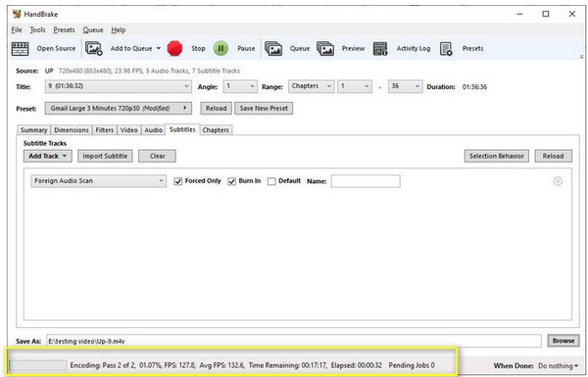This screenshot has width=588, height=377.
Task: Open the Activity Log icon
Action: coord(380,49)
